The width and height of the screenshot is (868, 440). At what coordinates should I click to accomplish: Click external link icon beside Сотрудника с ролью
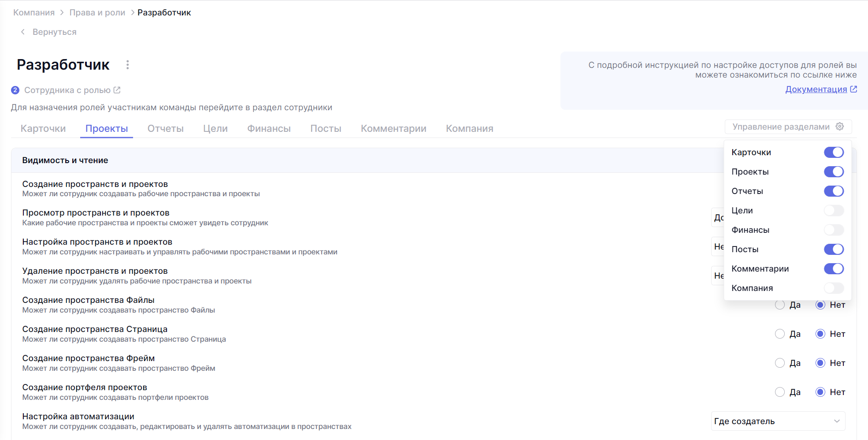[x=117, y=90]
